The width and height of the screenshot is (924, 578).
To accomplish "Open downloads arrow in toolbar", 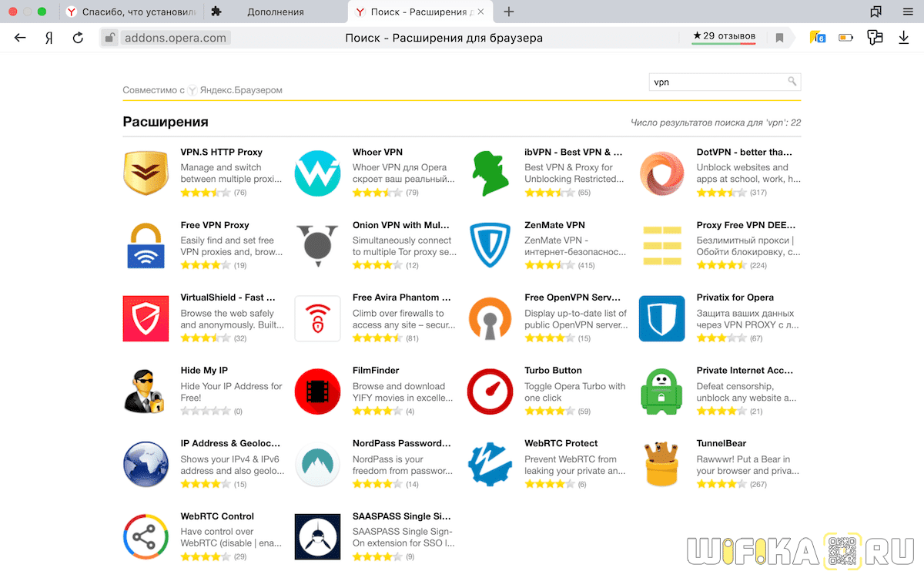I will [x=904, y=37].
